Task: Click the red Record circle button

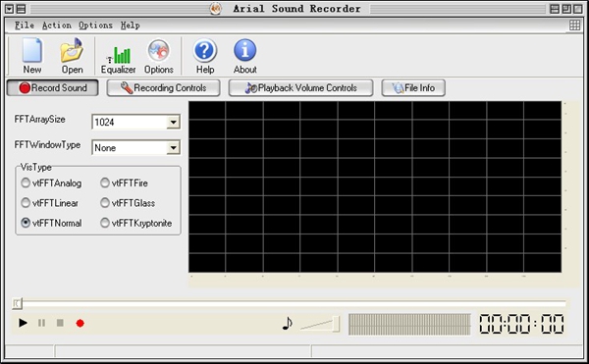Action: coord(80,323)
